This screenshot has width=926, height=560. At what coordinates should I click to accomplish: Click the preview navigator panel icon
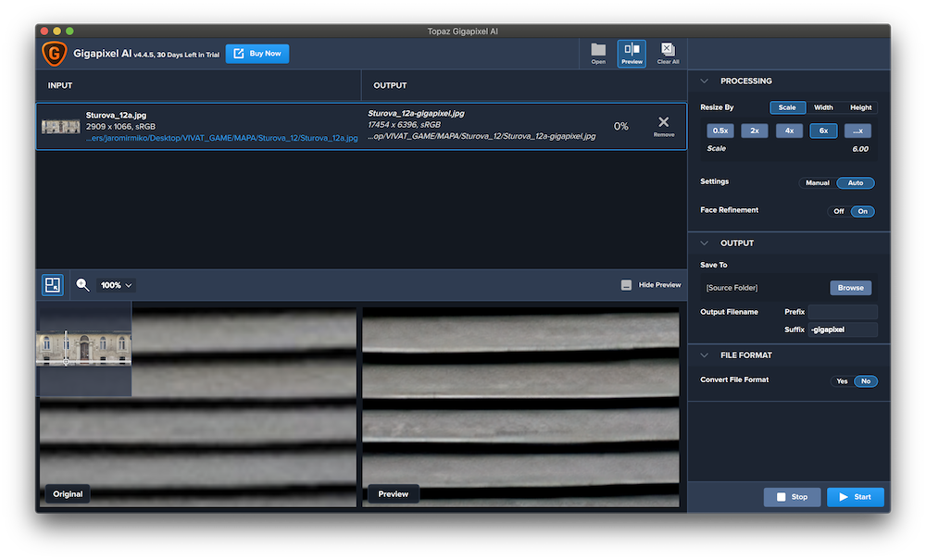coord(53,285)
